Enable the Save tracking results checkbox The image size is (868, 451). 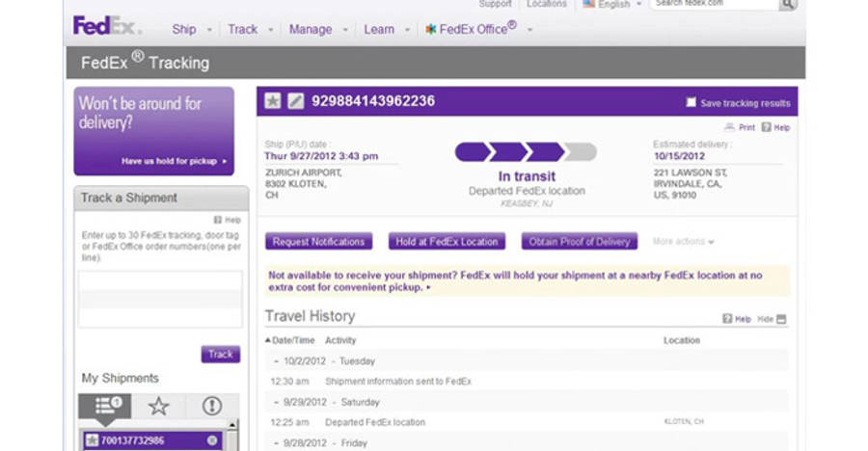pos(691,102)
